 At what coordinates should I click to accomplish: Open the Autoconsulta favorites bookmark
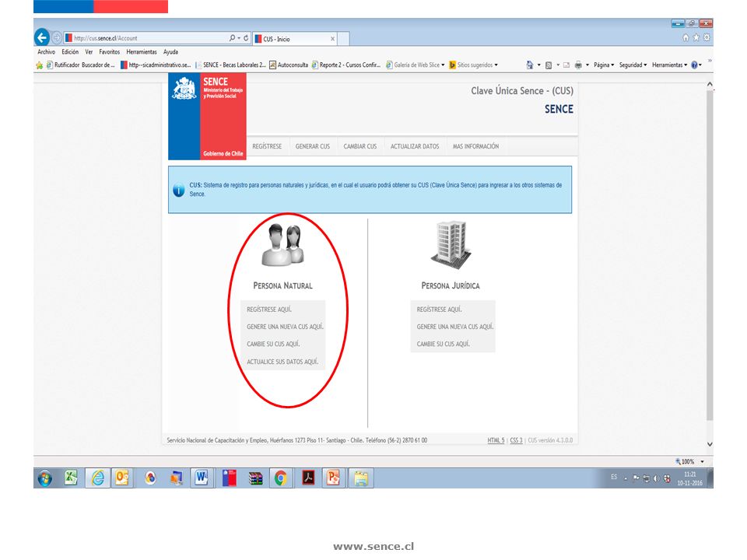tap(289, 65)
